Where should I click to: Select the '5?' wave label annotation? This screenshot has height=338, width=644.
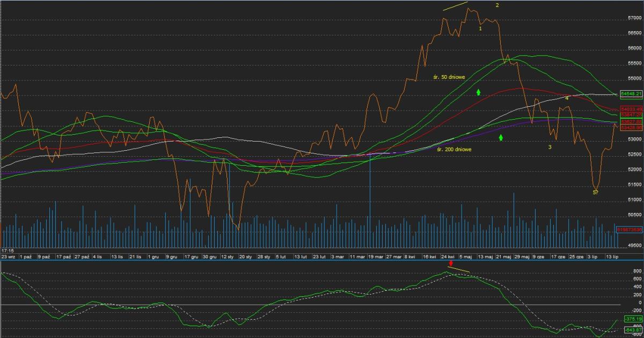click(x=596, y=192)
